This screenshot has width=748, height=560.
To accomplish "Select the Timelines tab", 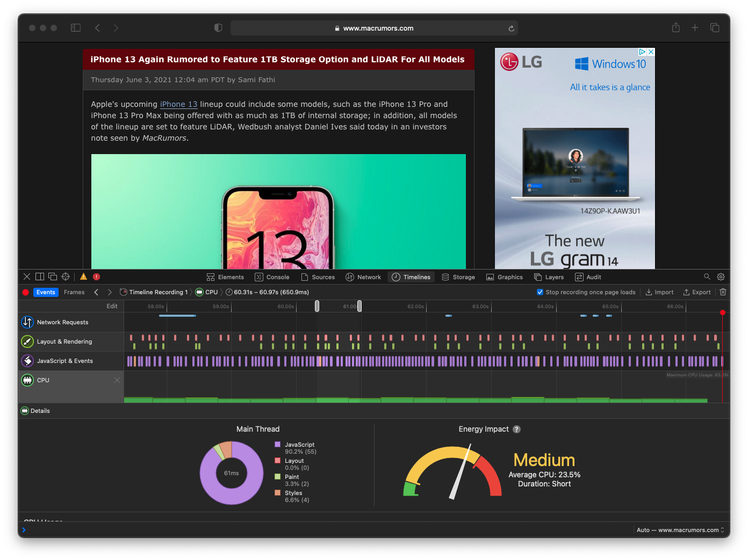I will click(411, 277).
